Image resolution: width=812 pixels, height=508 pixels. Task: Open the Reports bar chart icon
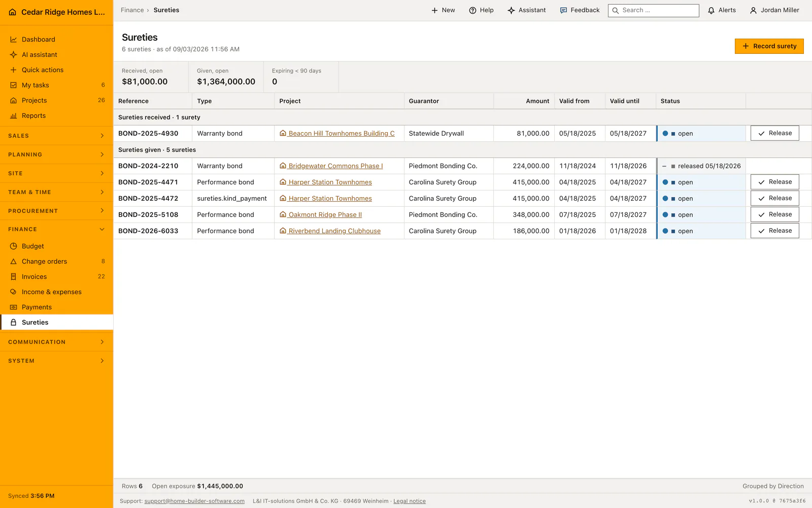(x=14, y=116)
